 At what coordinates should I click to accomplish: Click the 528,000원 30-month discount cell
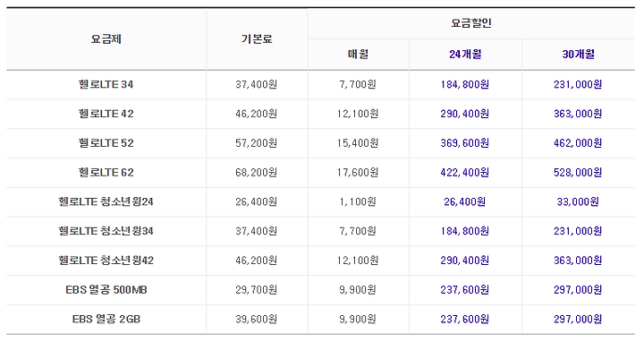point(578,172)
